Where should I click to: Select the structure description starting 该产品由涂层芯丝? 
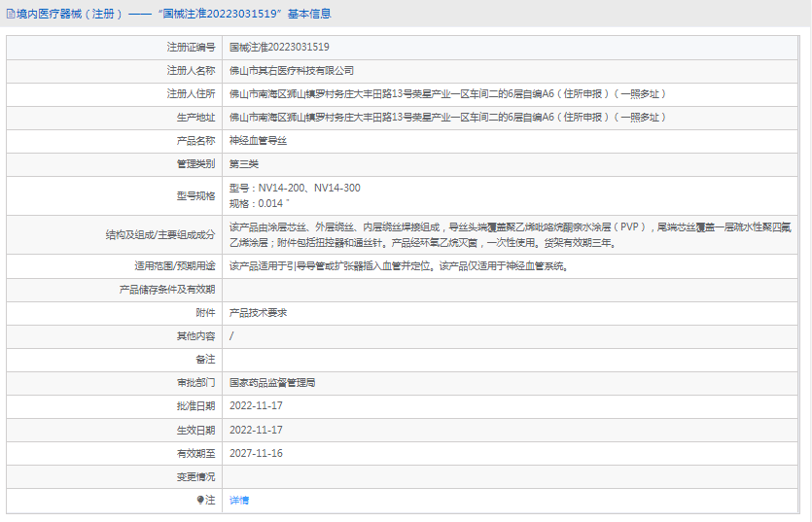511,234
